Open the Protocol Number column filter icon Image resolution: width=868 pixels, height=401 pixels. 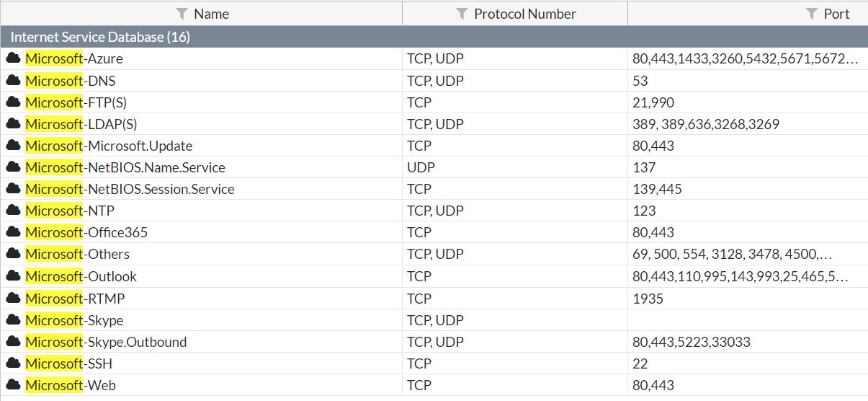point(462,14)
